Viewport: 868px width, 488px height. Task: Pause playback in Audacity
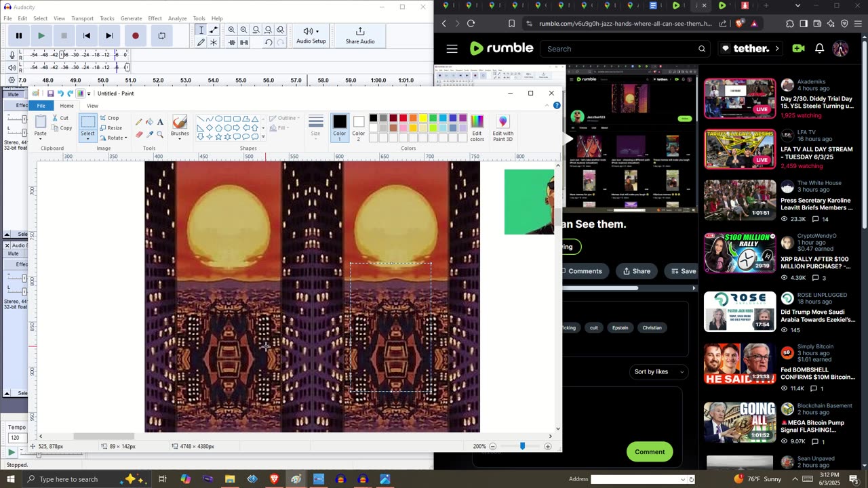pyautogui.click(x=19, y=36)
